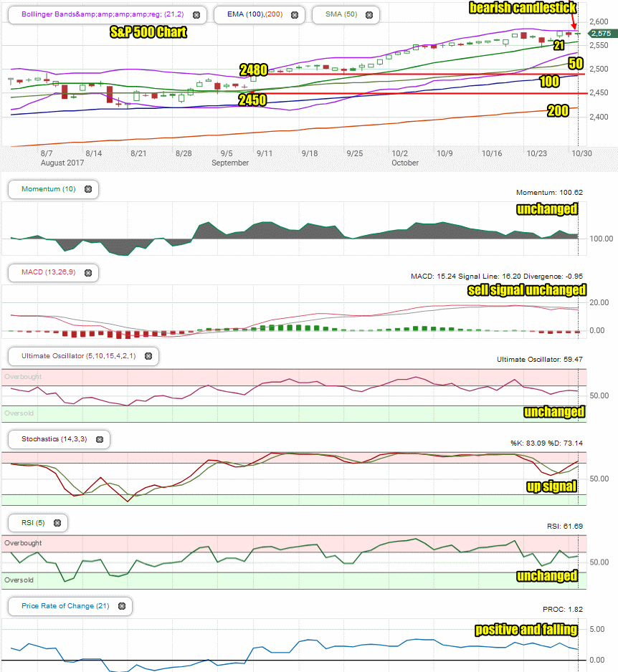Close the RSI (5) panel
The image size is (618, 672).
57,523
